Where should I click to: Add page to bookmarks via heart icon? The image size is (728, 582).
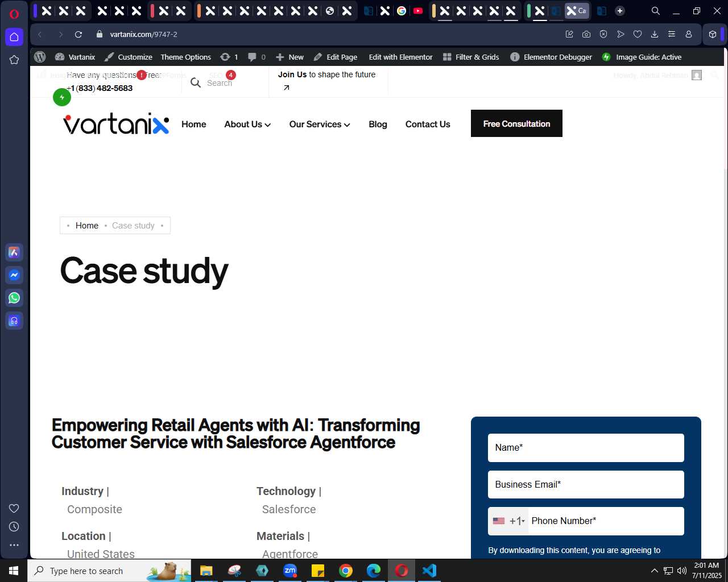tap(638, 35)
